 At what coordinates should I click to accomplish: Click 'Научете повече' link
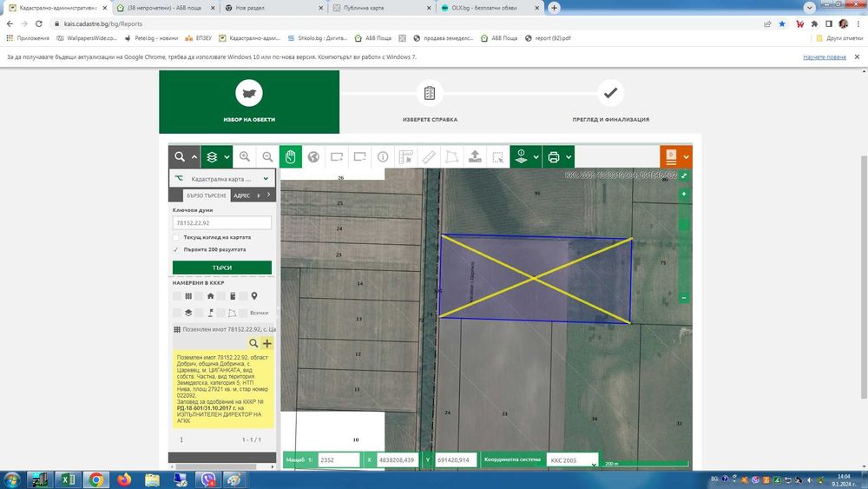(x=824, y=56)
